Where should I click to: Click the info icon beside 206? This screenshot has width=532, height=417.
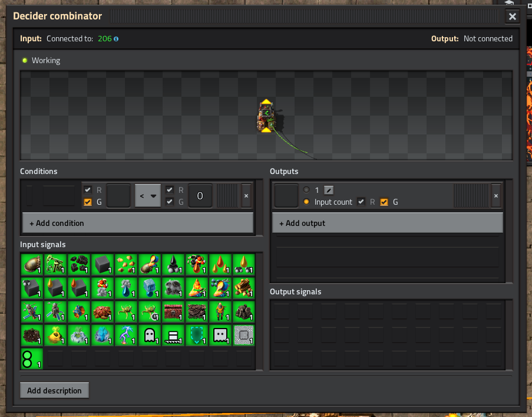pos(116,39)
